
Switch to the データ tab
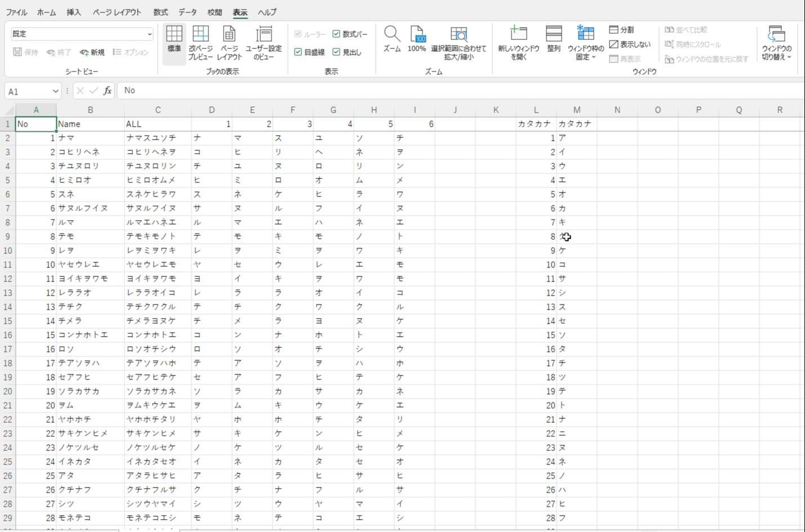coord(188,12)
